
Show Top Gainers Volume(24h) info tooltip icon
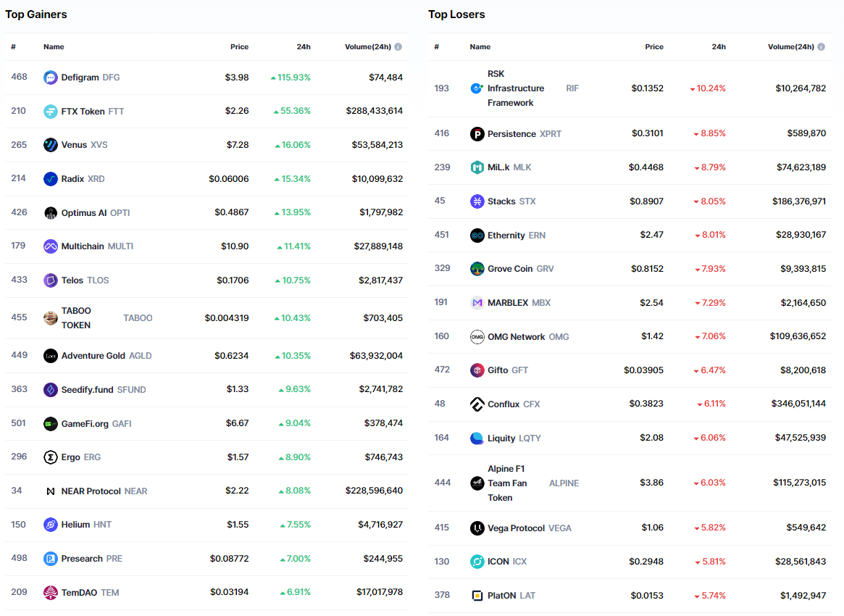tap(398, 47)
